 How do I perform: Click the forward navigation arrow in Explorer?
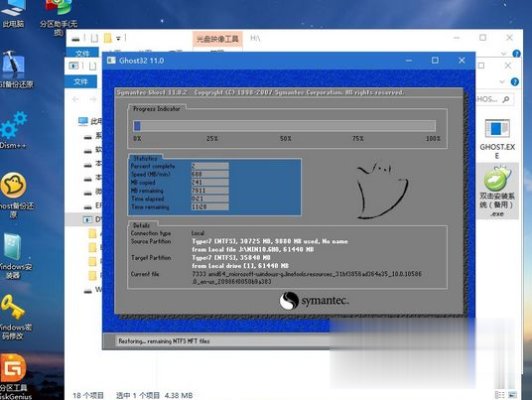[x=92, y=99]
